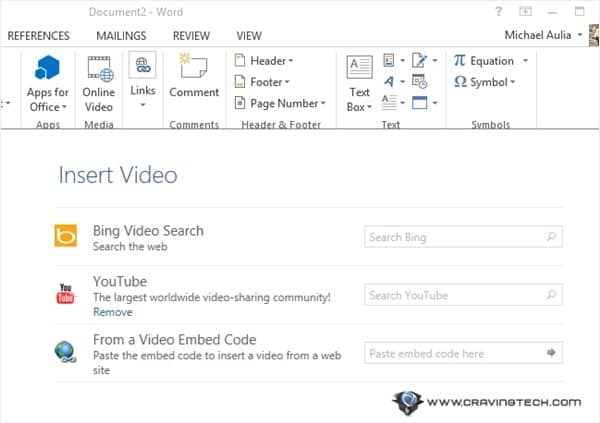The image size is (600, 423).
Task: Add a Drop Cap
Action: [389, 103]
